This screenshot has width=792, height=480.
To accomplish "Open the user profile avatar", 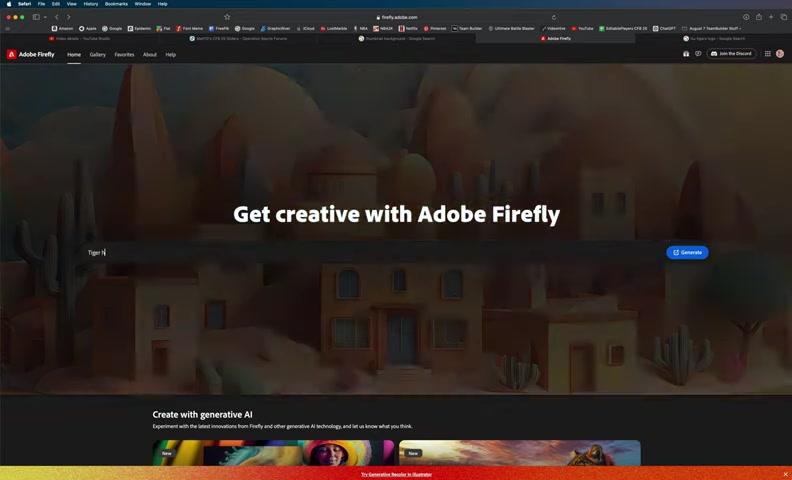I will [x=780, y=54].
